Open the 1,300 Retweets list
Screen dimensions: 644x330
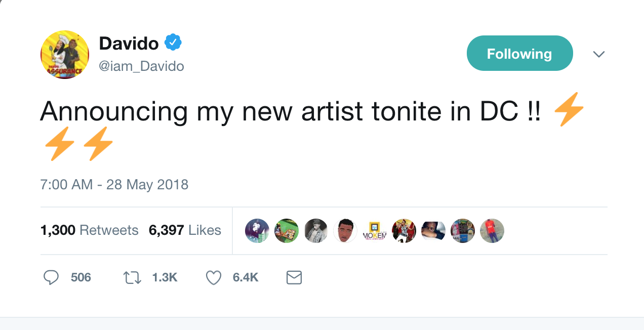89,230
